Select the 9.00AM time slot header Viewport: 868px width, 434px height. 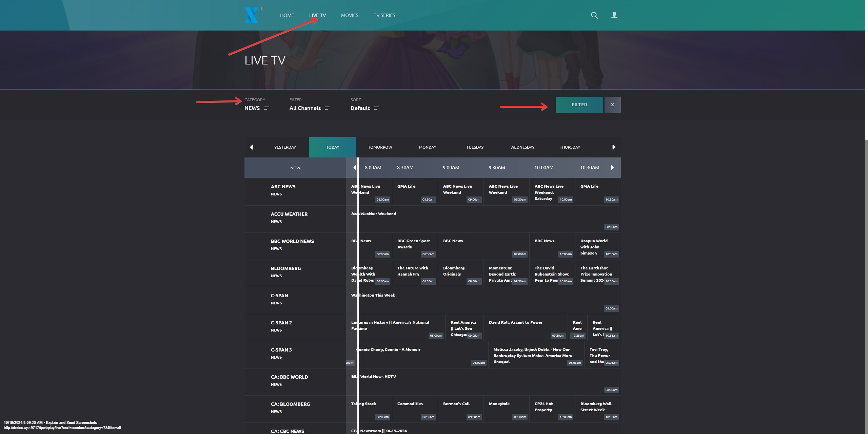tap(451, 168)
